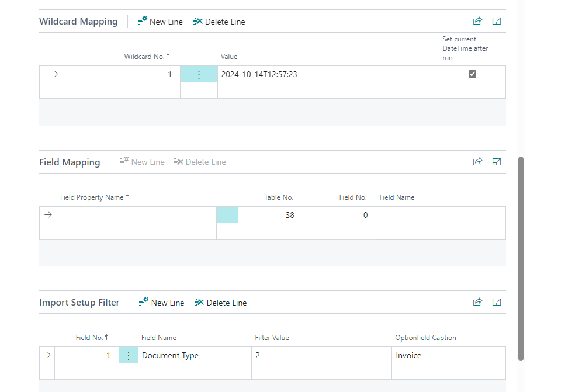This screenshot has width=565, height=392.
Task: Click Document Type field name cell
Action: (195, 355)
